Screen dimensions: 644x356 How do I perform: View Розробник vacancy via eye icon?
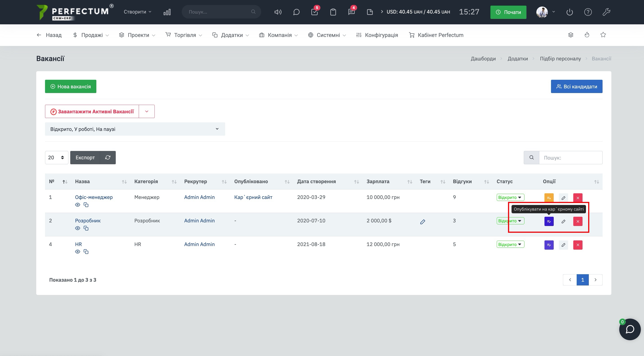77,228
